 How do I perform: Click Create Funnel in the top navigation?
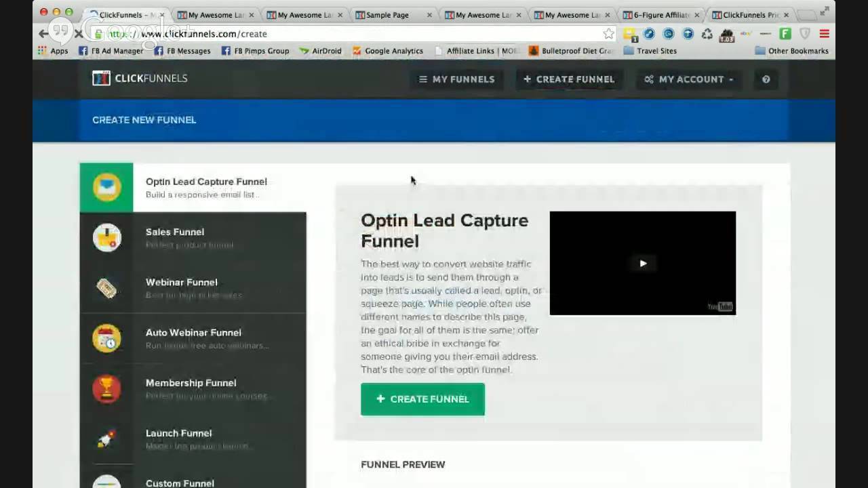tap(569, 79)
